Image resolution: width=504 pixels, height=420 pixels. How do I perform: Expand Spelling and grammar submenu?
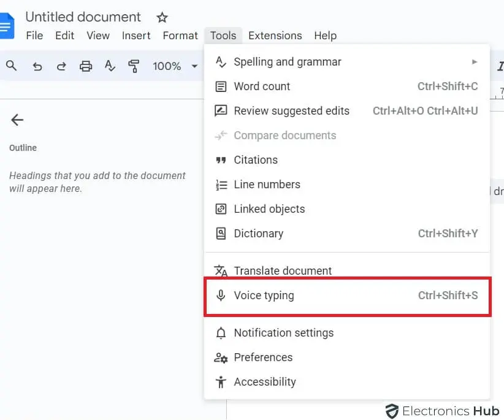tap(347, 62)
